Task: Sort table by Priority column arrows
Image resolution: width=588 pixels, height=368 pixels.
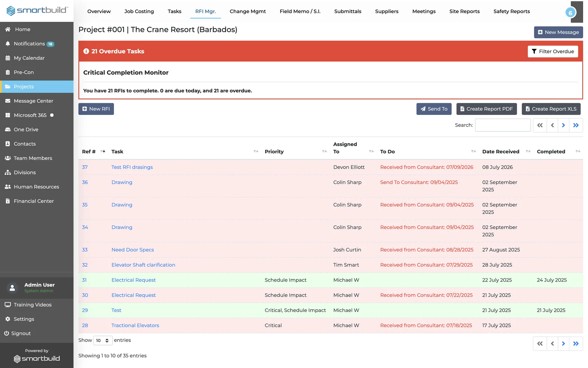Action: click(x=324, y=151)
